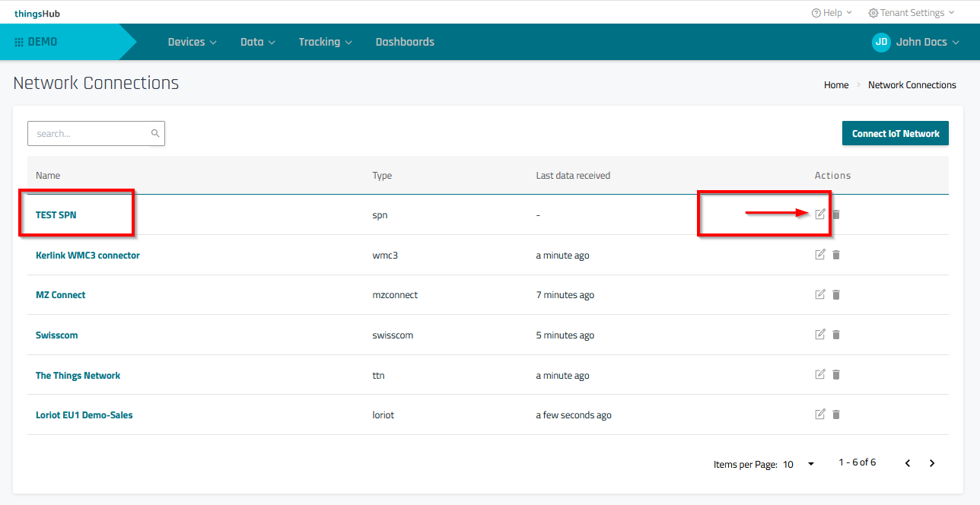Click the thingsHub logo

pyautogui.click(x=37, y=13)
